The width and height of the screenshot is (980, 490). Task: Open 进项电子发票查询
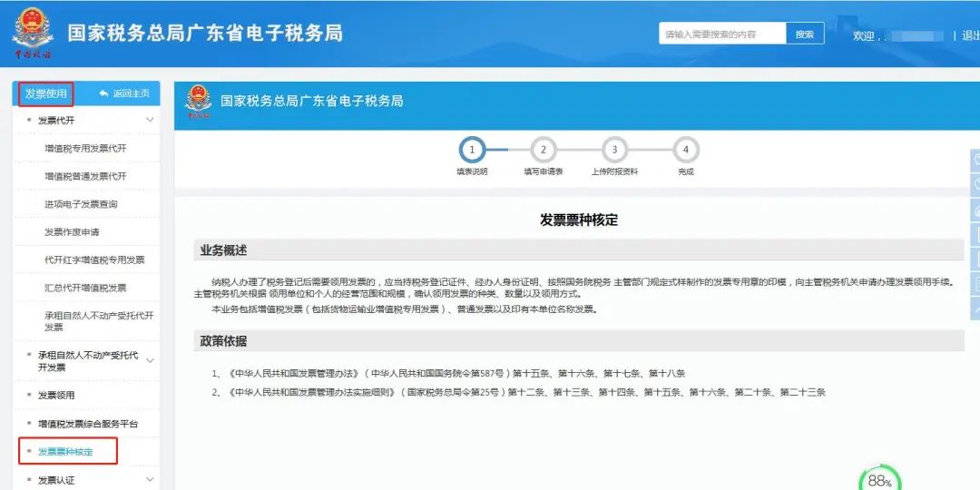point(81,204)
